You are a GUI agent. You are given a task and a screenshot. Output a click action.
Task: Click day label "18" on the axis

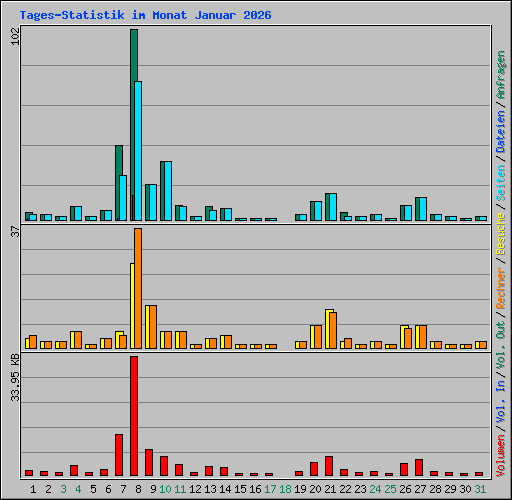pos(285,489)
